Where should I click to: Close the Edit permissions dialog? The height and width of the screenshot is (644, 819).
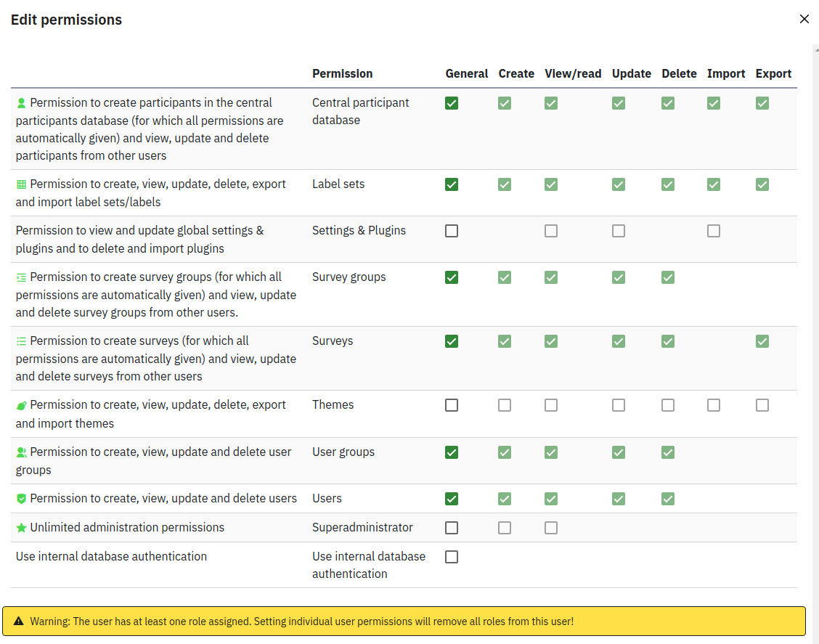[804, 20]
